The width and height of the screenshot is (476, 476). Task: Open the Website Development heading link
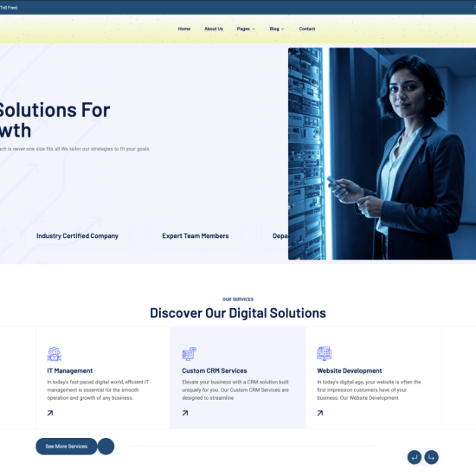(350, 370)
